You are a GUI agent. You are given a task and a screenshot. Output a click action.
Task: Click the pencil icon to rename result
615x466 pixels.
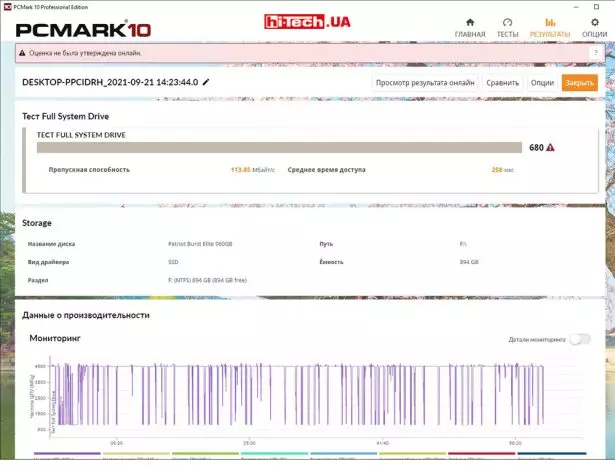click(x=206, y=82)
